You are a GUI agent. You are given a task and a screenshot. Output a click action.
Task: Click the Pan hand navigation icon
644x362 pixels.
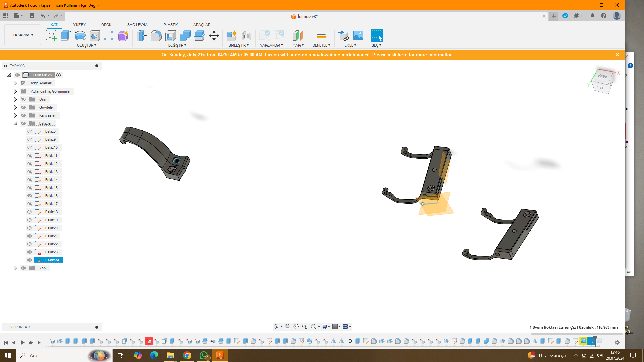point(296,327)
